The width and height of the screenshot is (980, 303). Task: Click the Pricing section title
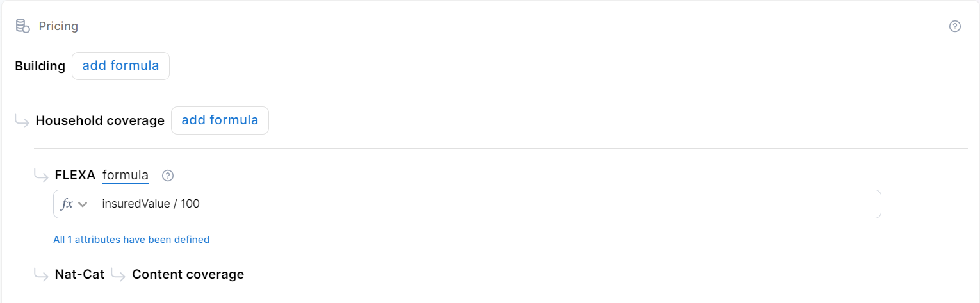58,26
